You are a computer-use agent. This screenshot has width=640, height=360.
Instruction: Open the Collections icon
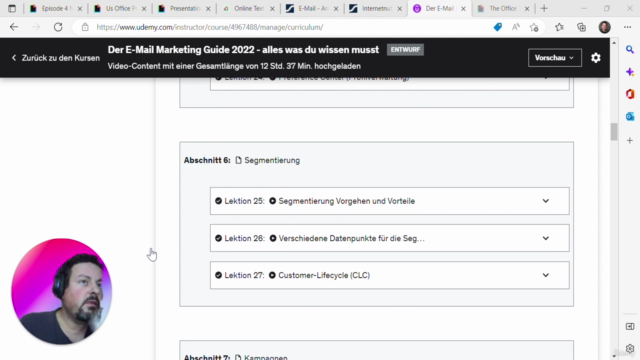pyautogui.click(x=582, y=27)
